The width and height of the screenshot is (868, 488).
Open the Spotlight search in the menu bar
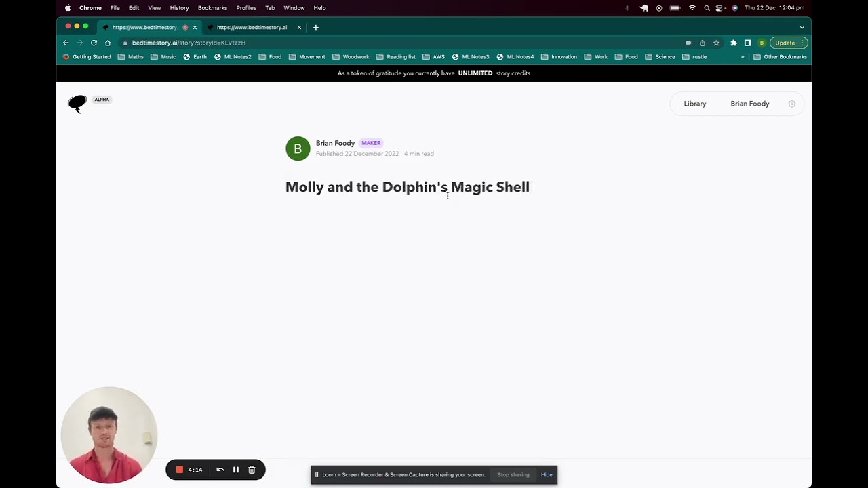pyautogui.click(x=707, y=7)
